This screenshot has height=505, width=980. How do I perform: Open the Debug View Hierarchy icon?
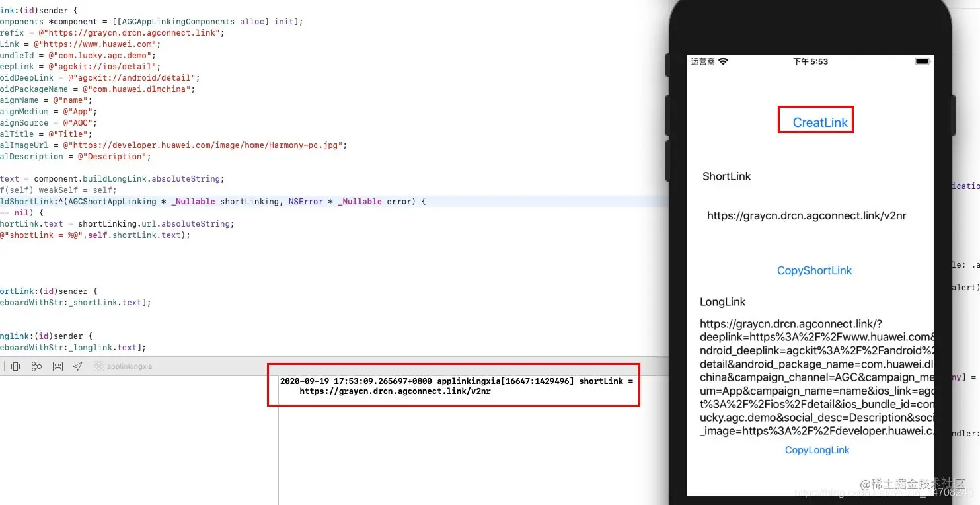point(16,366)
